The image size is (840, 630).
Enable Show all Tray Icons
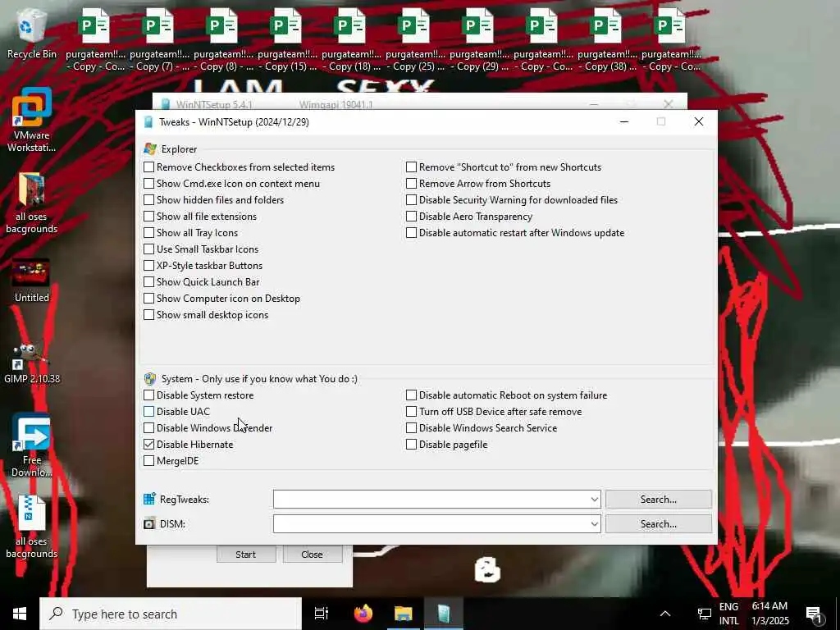click(x=149, y=233)
